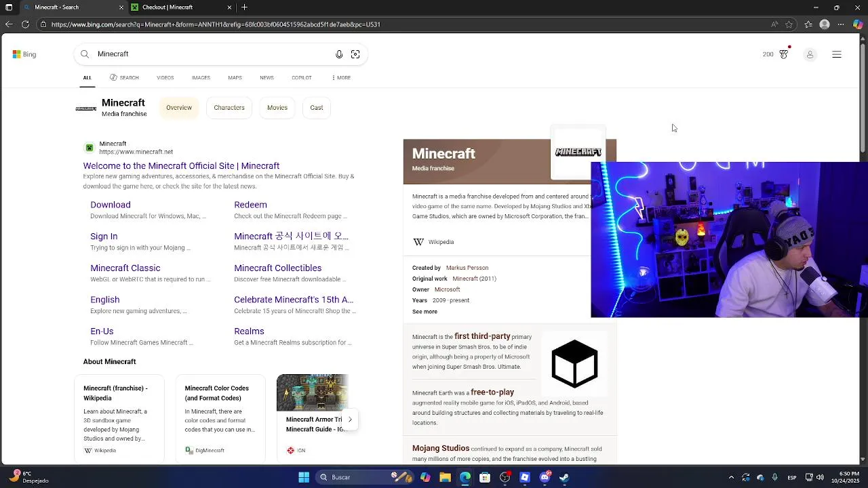
Task: Open the Windows Start menu
Action: 304,477
